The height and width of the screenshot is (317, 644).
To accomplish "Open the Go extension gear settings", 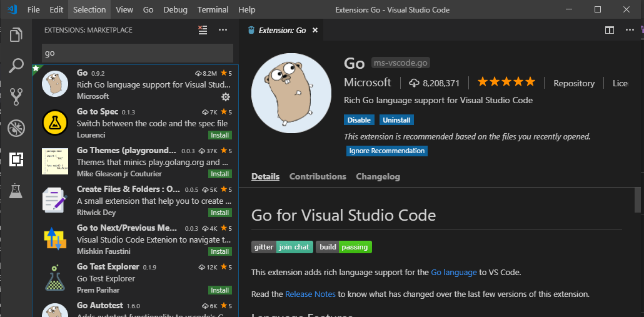I will click(x=226, y=97).
